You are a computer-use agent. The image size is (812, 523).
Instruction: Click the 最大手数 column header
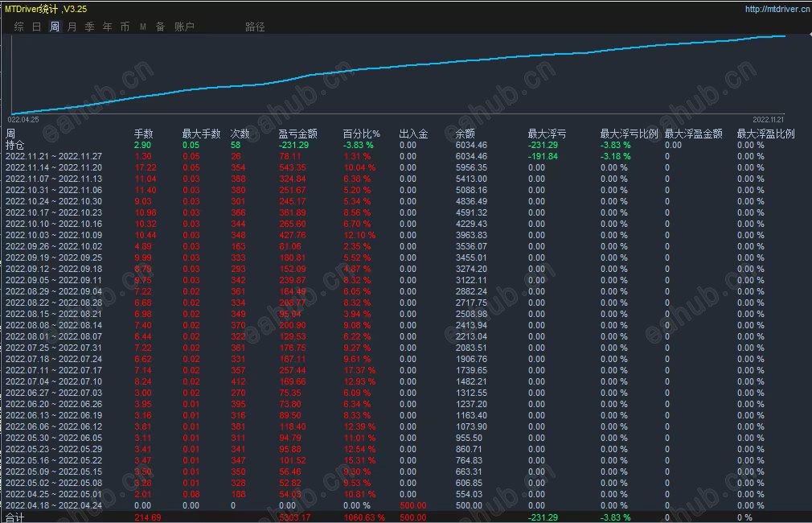click(202, 134)
